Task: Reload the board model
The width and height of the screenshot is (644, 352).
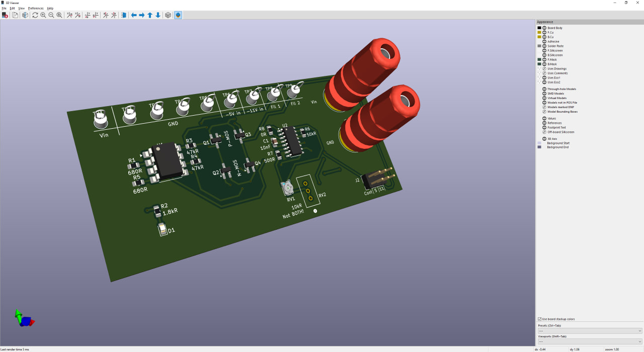Action: [5, 15]
